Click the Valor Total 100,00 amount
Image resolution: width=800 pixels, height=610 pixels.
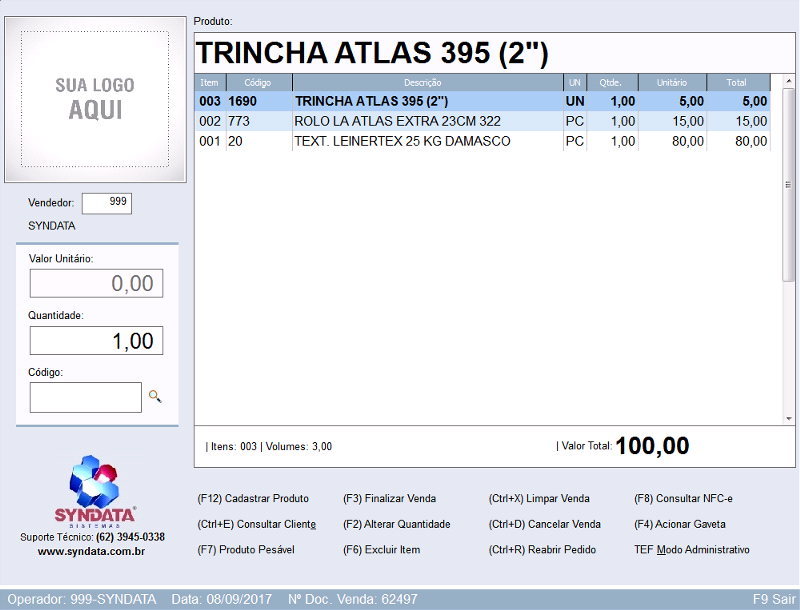click(x=652, y=446)
